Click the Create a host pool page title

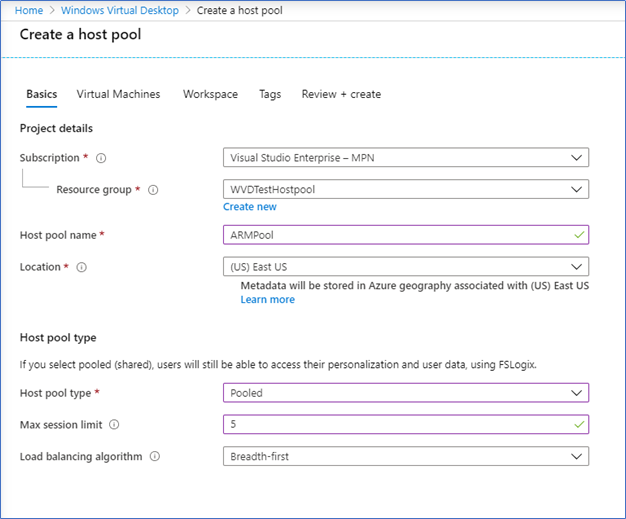(81, 34)
